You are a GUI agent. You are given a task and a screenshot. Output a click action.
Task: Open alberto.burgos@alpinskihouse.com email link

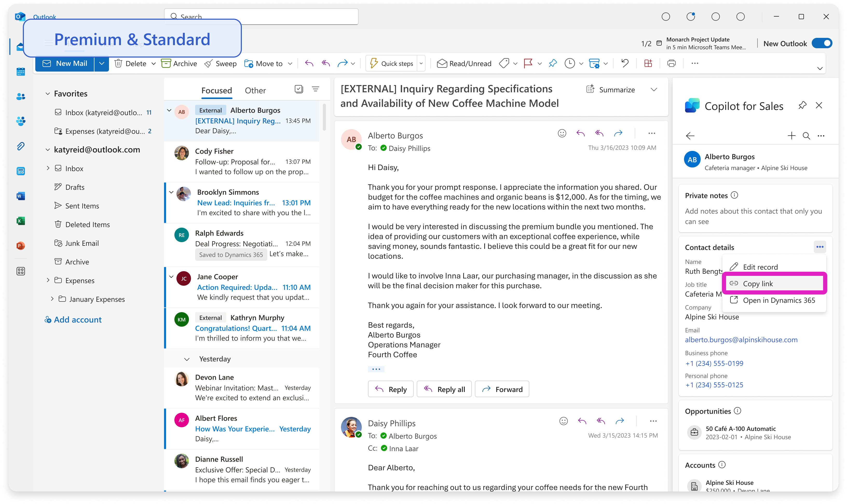[741, 340]
